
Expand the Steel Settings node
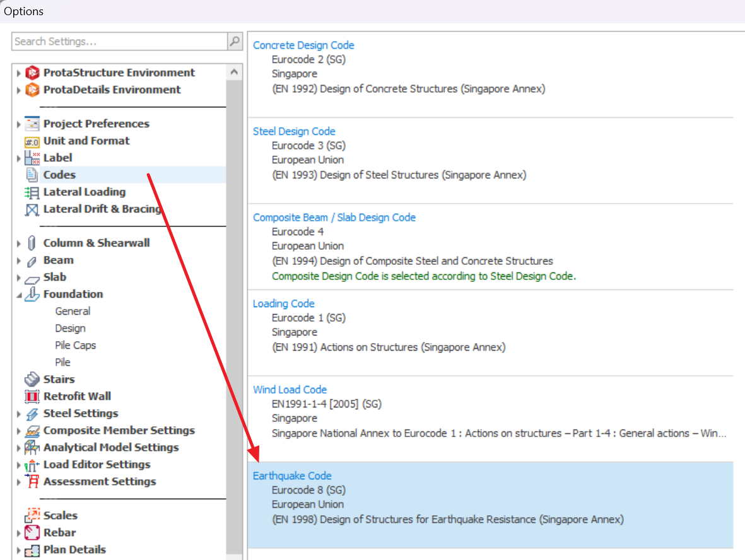point(19,414)
